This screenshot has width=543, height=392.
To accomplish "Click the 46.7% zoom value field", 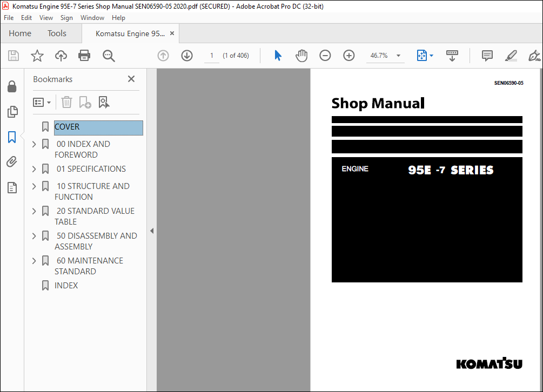I will click(379, 56).
